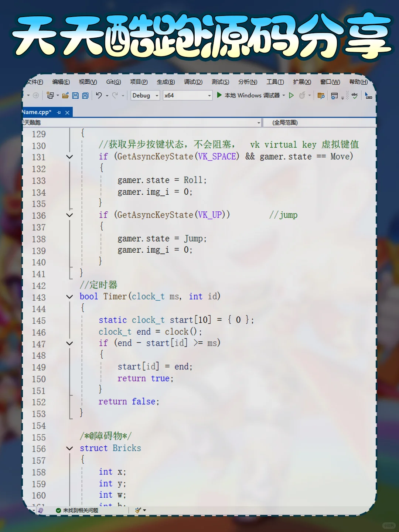
Task: Open the x64 platform dropdown
Action: pyautogui.click(x=188, y=95)
